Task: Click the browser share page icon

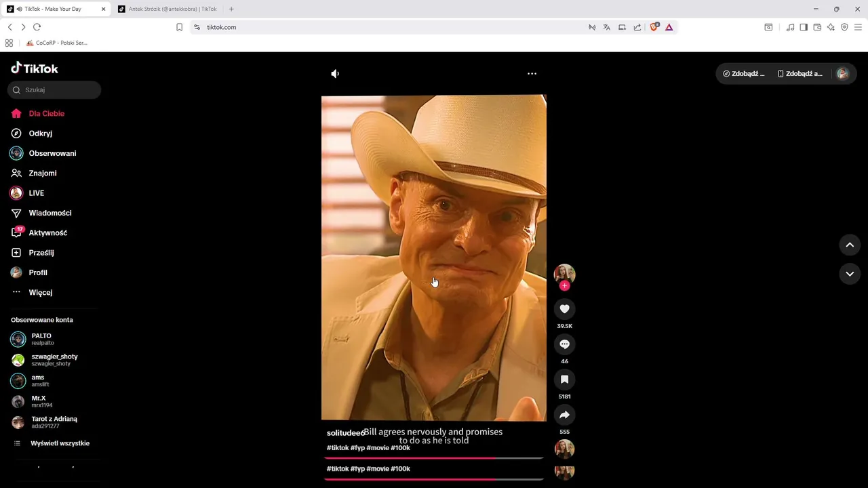Action: pyautogui.click(x=637, y=27)
